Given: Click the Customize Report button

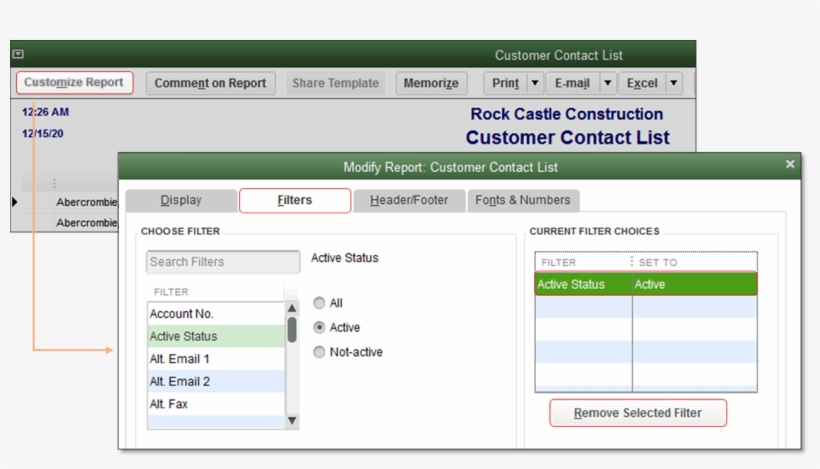Looking at the screenshot, I should click(74, 83).
